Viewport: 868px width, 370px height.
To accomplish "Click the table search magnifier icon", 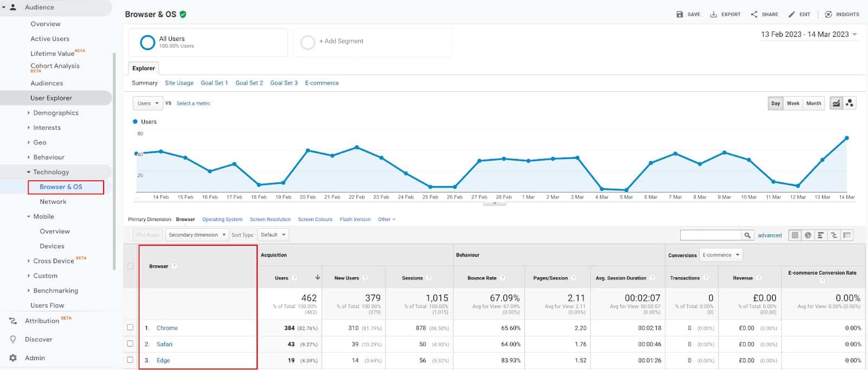I will pyautogui.click(x=748, y=235).
